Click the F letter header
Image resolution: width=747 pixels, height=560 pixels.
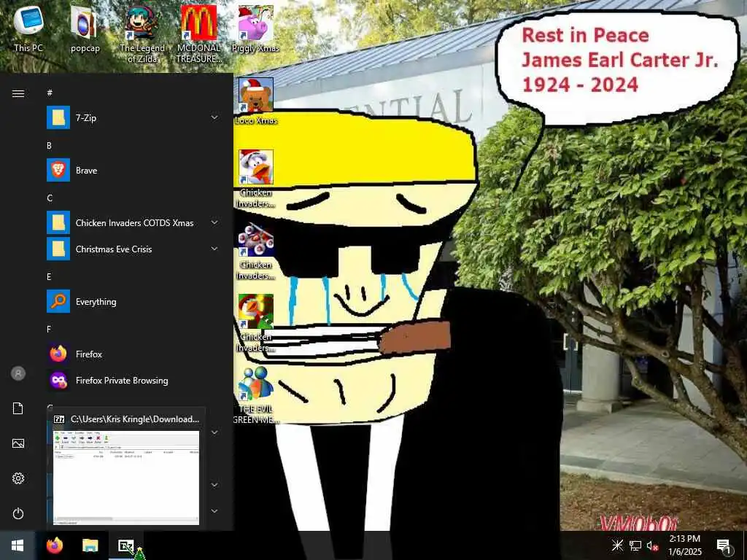click(49, 329)
